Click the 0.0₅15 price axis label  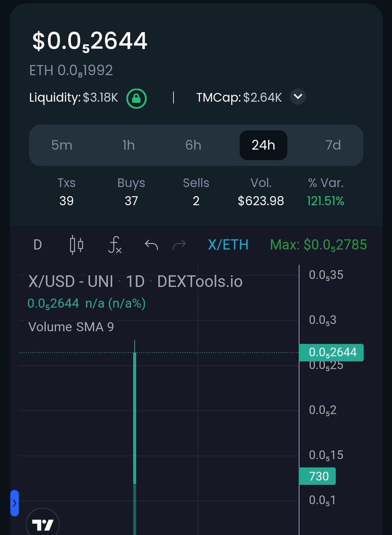click(326, 455)
